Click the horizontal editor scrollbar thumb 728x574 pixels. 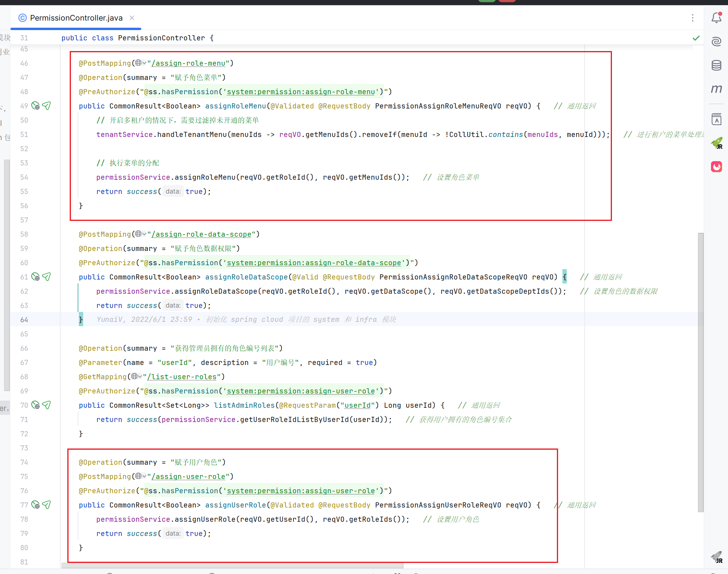[233, 566]
